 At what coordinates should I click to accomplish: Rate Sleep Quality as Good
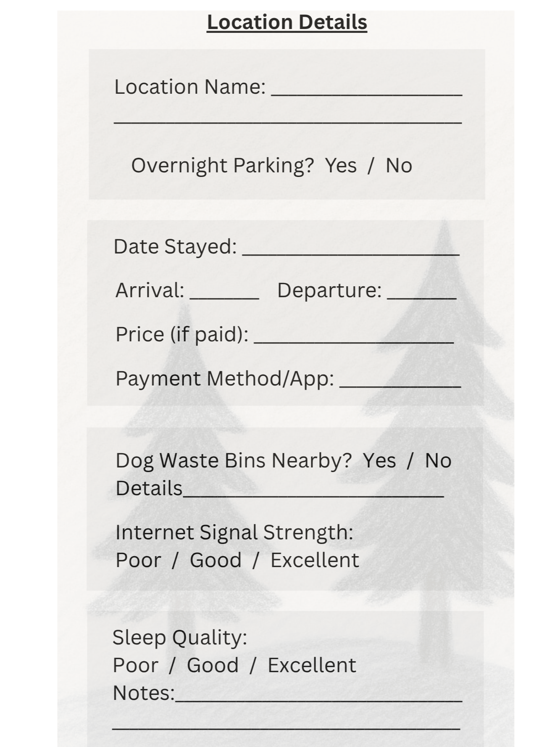point(213,665)
